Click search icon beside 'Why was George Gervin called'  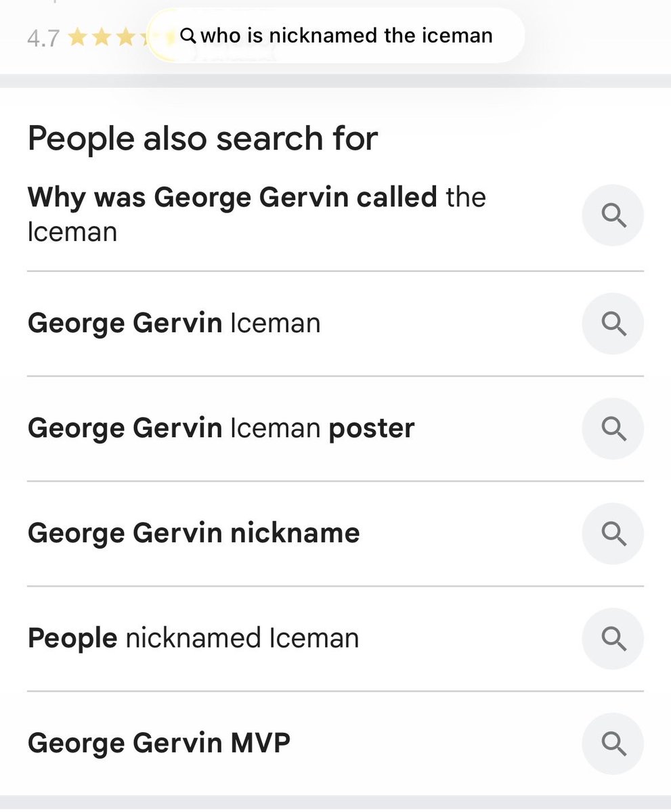(x=613, y=215)
